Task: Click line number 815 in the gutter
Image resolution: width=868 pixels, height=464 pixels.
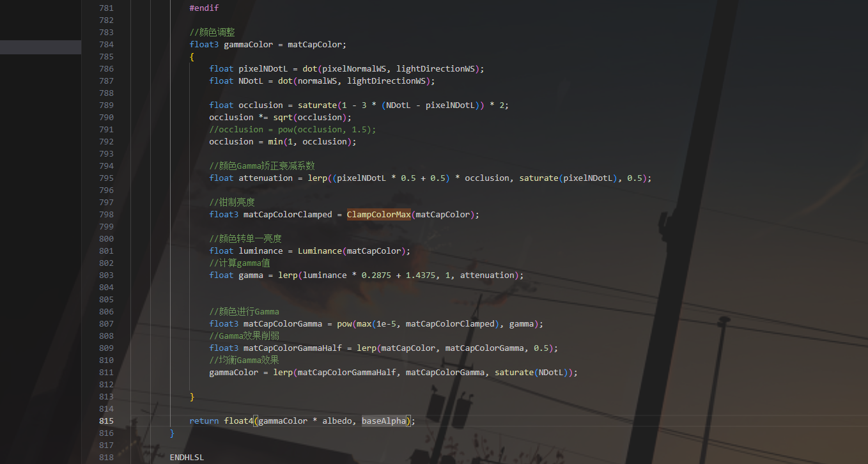Action: point(106,421)
